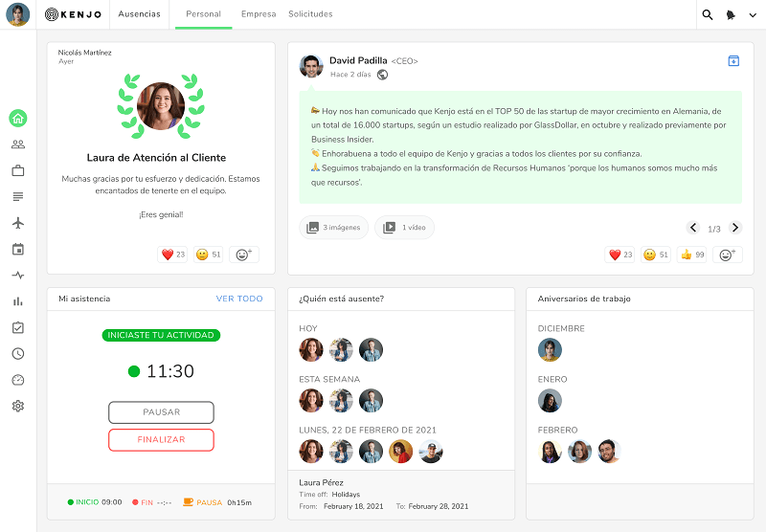The image size is (766, 532).
Task: Toggle the heart reaction on Laura's card
Action: point(173,255)
